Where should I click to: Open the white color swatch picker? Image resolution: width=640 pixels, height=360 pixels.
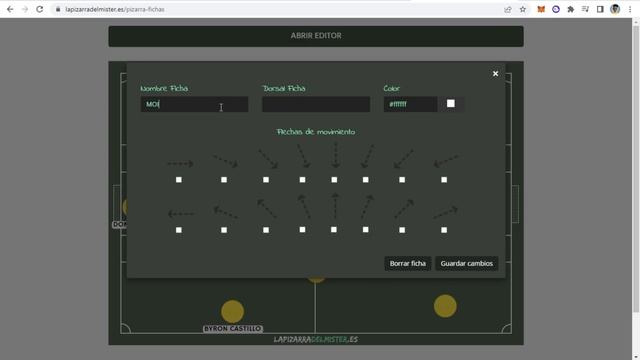coord(451,104)
